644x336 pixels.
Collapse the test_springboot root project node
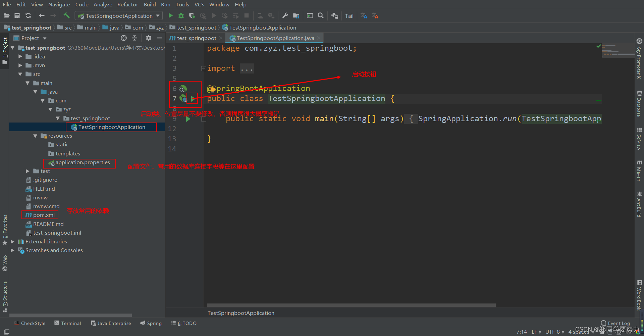click(x=13, y=48)
